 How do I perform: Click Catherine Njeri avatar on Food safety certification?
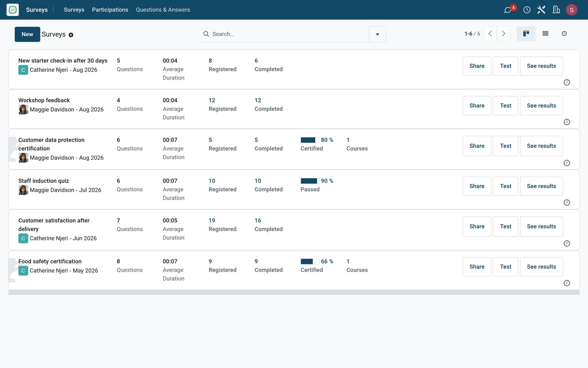(x=23, y=271)
